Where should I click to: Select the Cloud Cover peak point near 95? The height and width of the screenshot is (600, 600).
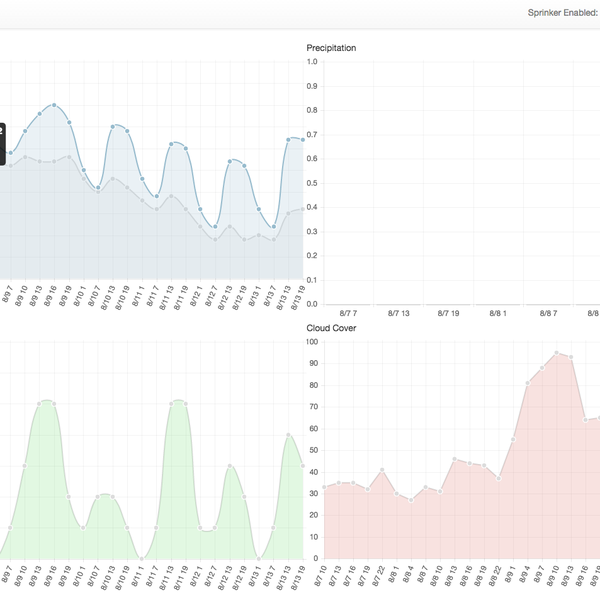(x=556, y=353)
